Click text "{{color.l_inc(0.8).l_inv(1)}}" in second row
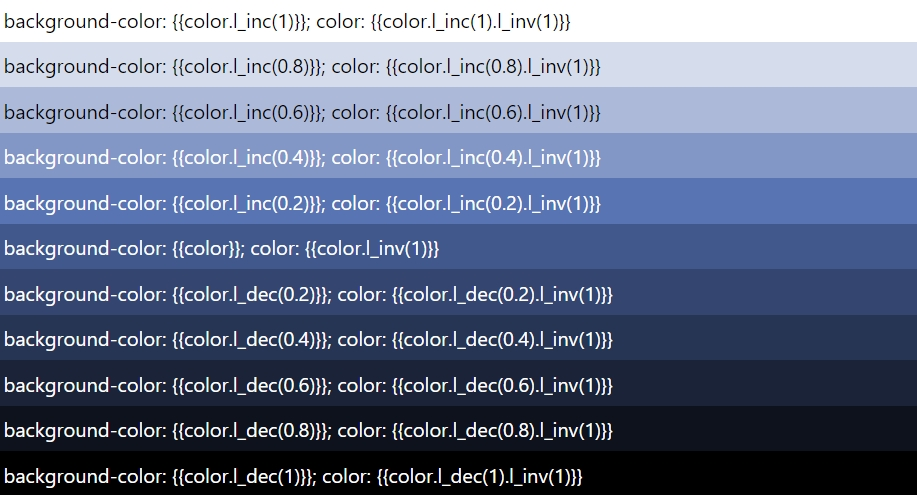This screenshot has width=917, height=495. [494, 67]
